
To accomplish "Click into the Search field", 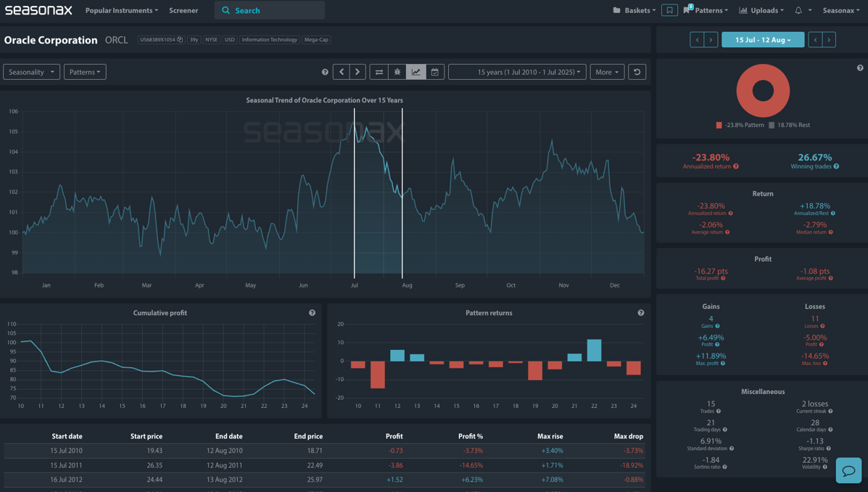I will click(270, 11).
